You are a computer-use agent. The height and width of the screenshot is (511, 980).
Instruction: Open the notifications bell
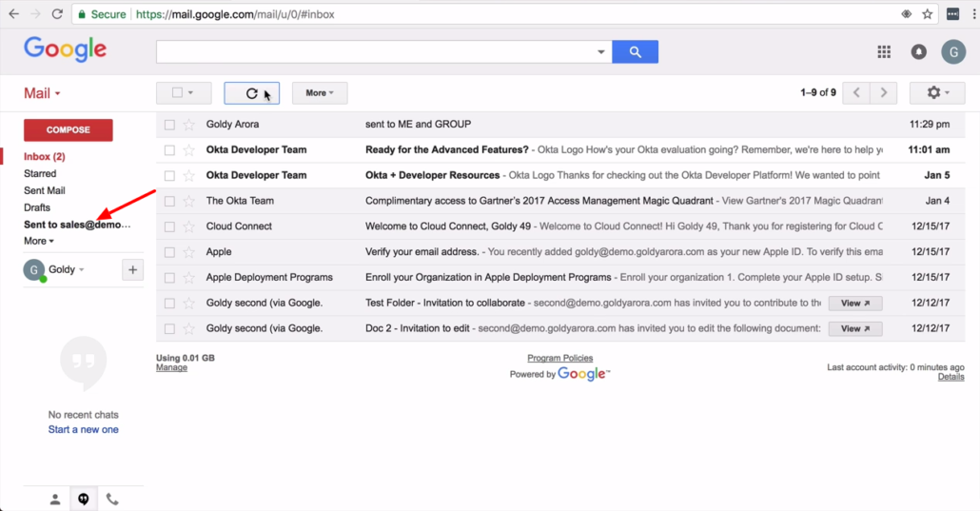click(x=919, y=52)
